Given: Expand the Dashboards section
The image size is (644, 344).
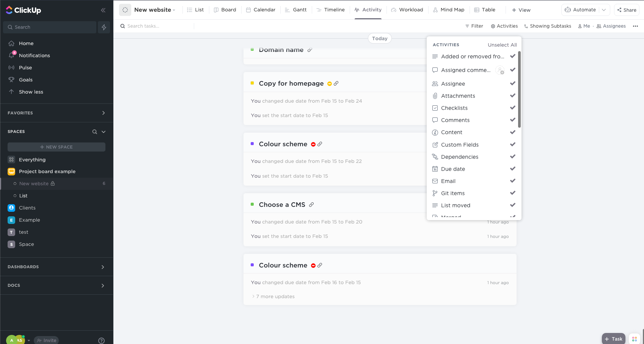Looking at the screenshot, I should coord(102,267).
